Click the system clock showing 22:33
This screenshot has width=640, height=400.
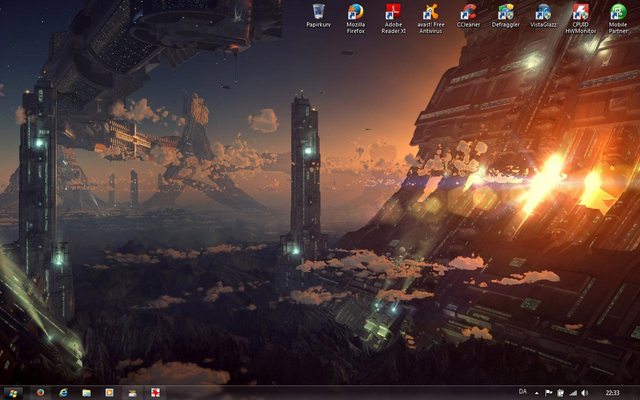(612, 392)
